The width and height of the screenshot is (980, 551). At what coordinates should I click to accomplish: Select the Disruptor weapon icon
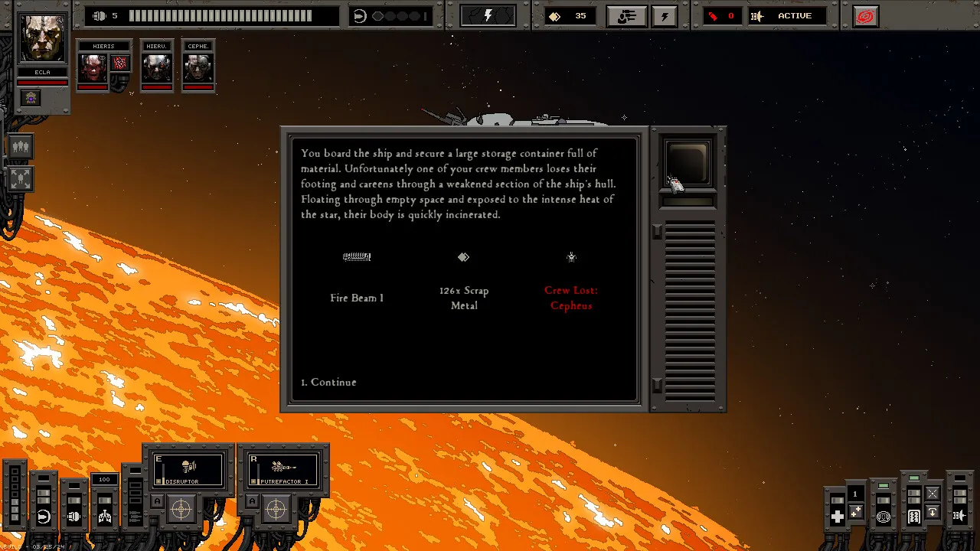188,467
